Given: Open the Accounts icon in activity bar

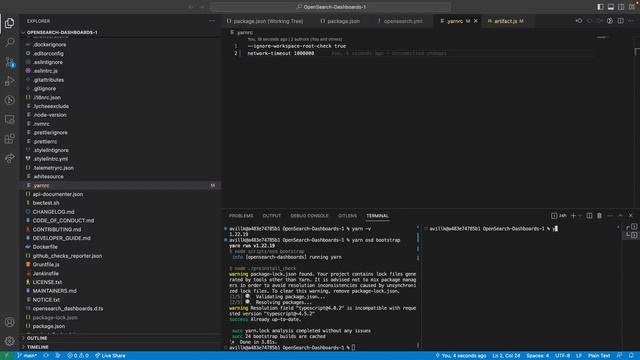Looking at the screenshot, I should pos(10,322).
